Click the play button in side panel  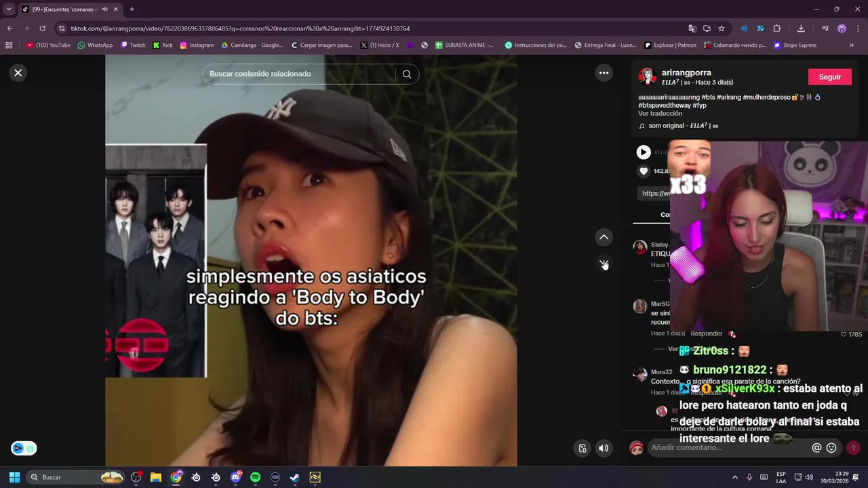(644, 152)
